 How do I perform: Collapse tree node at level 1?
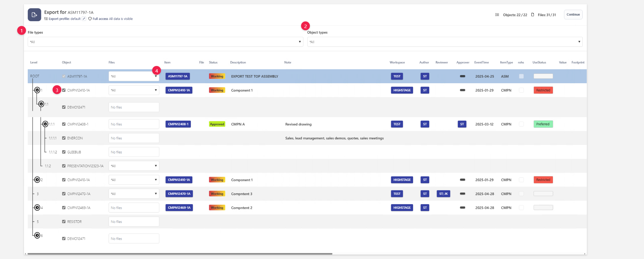point(37,90)
